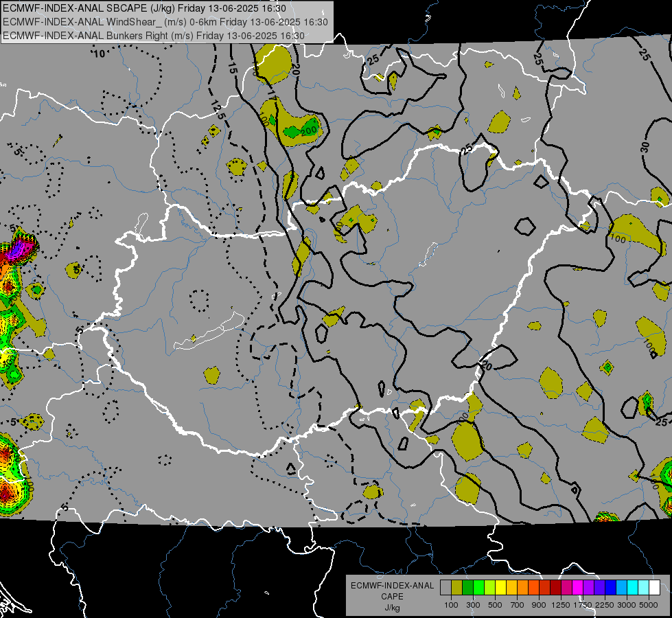Pick the white legend swatch

[x=655, y=587]
